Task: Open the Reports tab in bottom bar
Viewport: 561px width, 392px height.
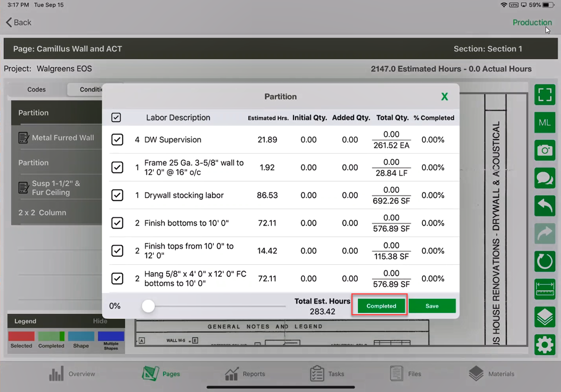Action: coord(245,373)
